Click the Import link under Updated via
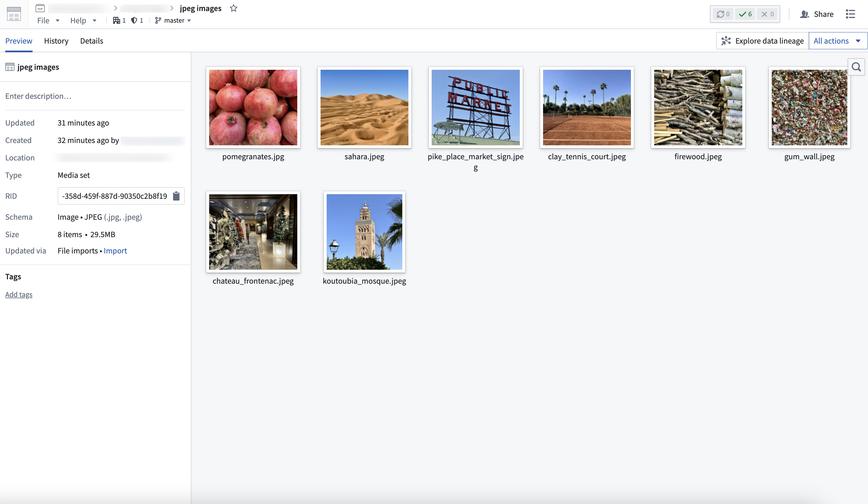 pyautogui.click(x=115, y=251)
